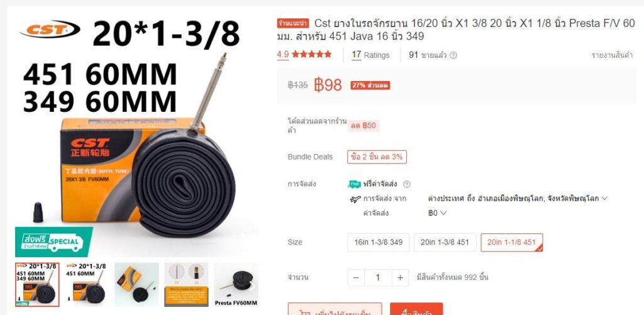Select size 16in 1-3/8 349
The width and height of the screenshot is (644, 315).
click(378, 242)
